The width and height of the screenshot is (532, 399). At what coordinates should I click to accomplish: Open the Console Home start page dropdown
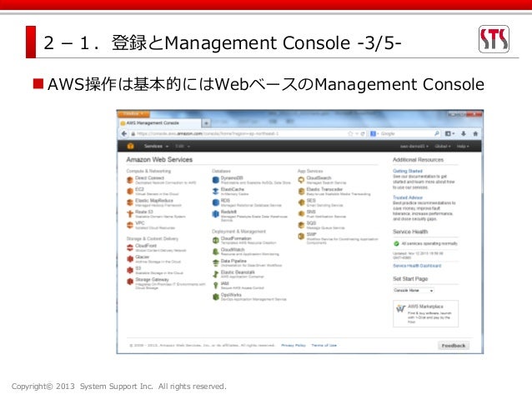pyautogui.click(x=414, y=291)
